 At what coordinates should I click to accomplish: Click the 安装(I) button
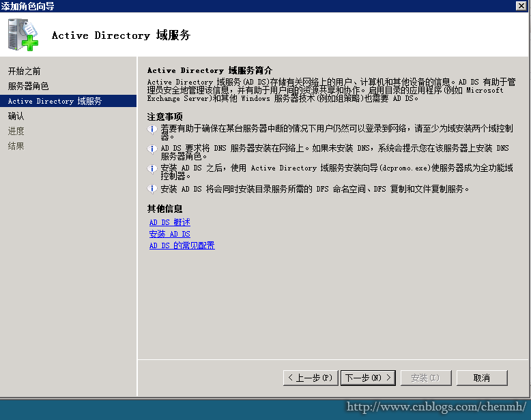pyautogui.click(x=426, y=378)
